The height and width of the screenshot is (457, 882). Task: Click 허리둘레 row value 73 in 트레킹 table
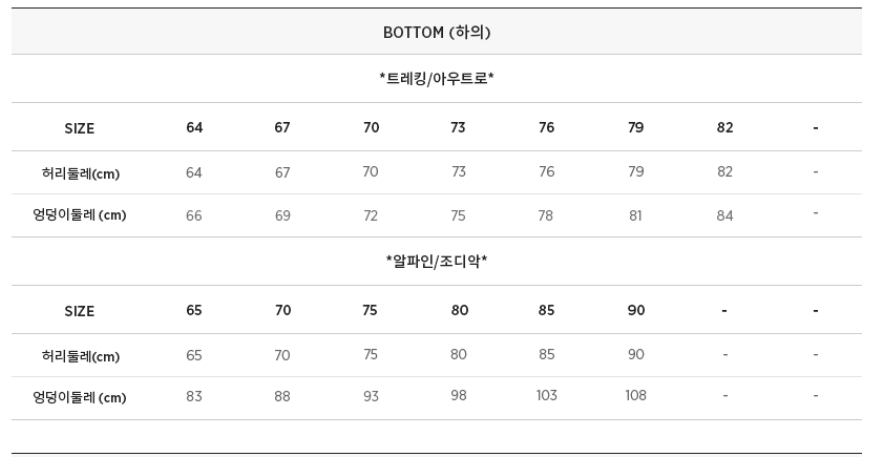coord(459,172)
